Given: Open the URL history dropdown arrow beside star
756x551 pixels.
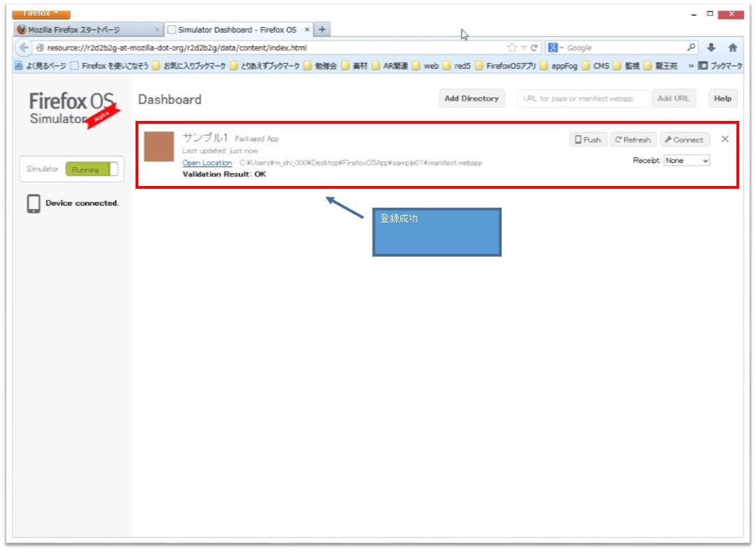Looking at the screenshot, I should click(x=523, y=48).
